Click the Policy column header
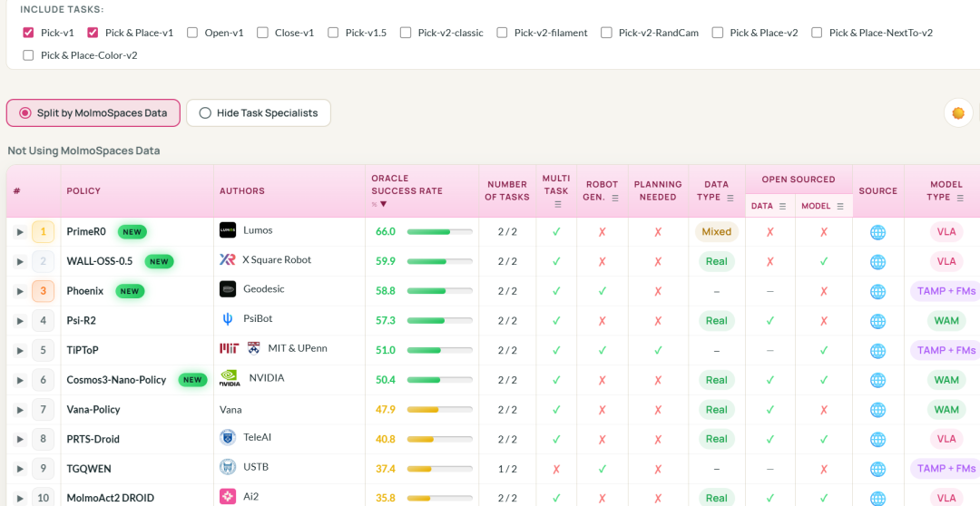The height and width of the screenshot is (506, 980). pos(83,191)
